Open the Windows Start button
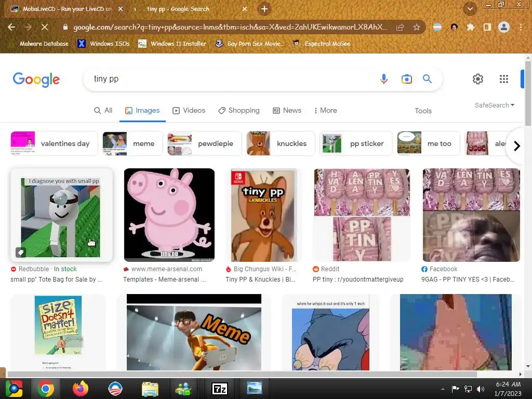Viewport: 532px width, 399px height. (x=14, y=389)
